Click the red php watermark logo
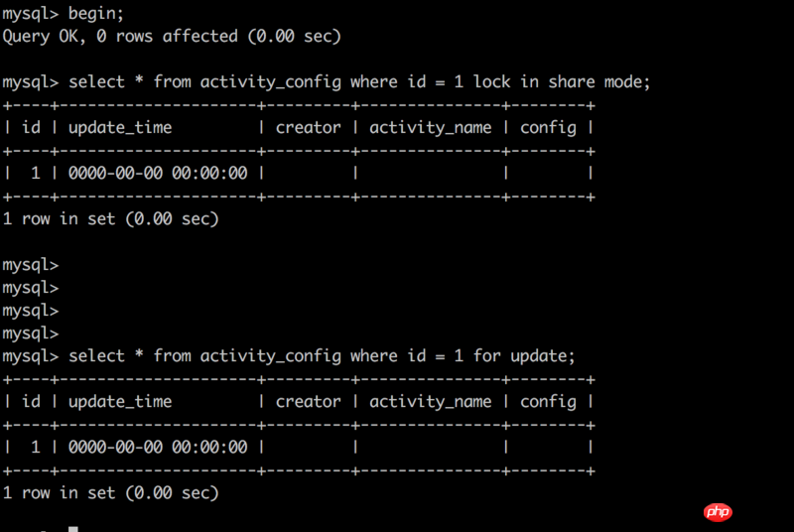794x532 pixels. tap(718, 512)
